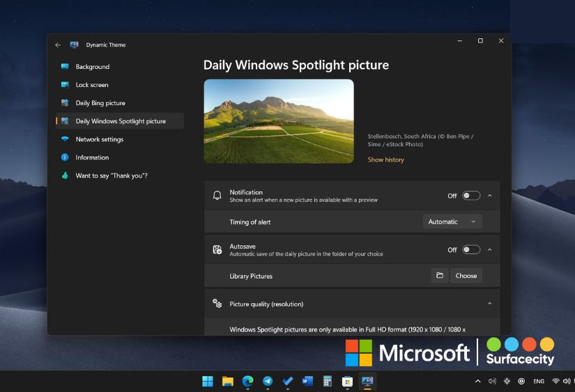Click the Stellenbosch Spotlight picture preview
The height and width of the screenshot is (392, 575).
279,121
